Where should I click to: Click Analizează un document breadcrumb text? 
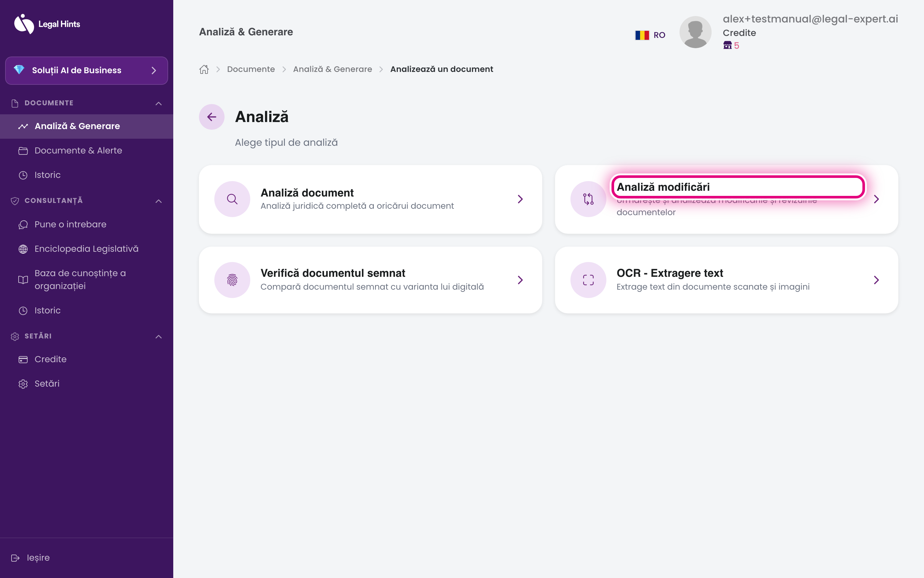click(441, 69)
